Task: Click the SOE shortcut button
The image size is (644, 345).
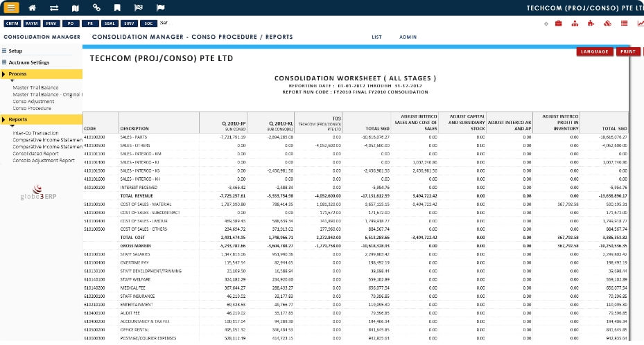Action: (148, 24)
